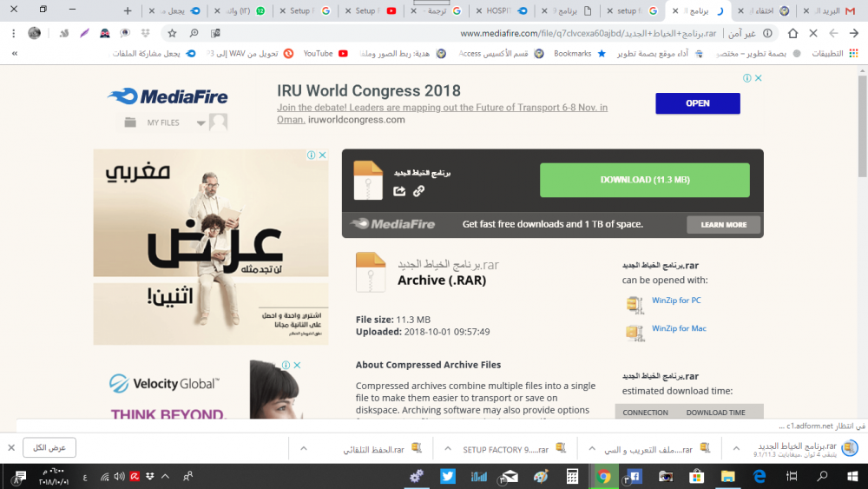The width and height of the screenshot is (868, 489).
Task: Click the zoom magnifier icon in address bar
Action: click(x=194, y=33)
